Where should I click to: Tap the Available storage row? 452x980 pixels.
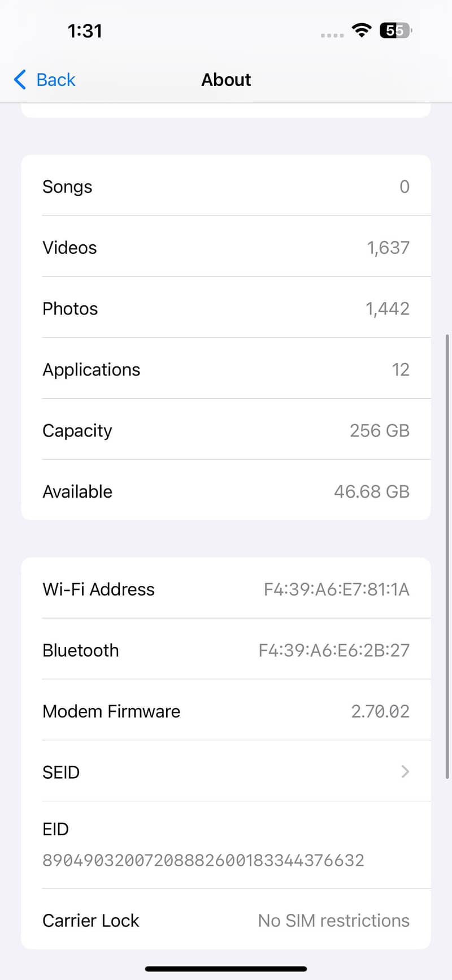coord(226,491)
